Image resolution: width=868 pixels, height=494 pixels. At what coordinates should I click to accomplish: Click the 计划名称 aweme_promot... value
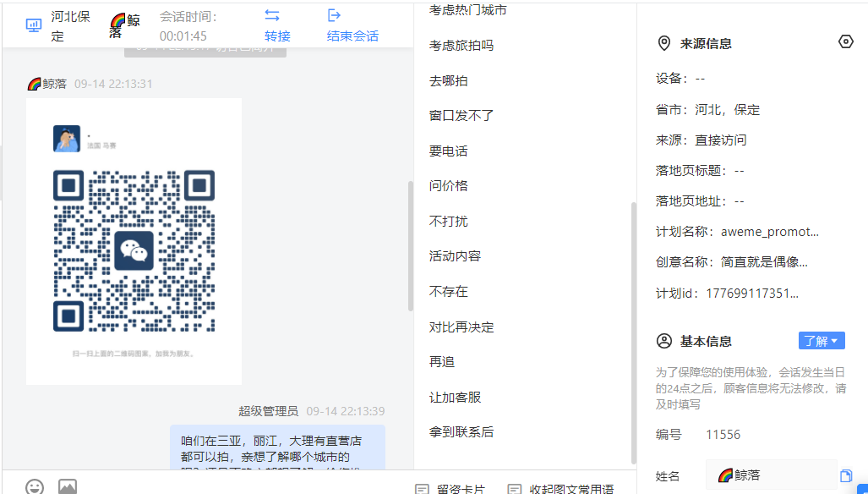point(769,232)
